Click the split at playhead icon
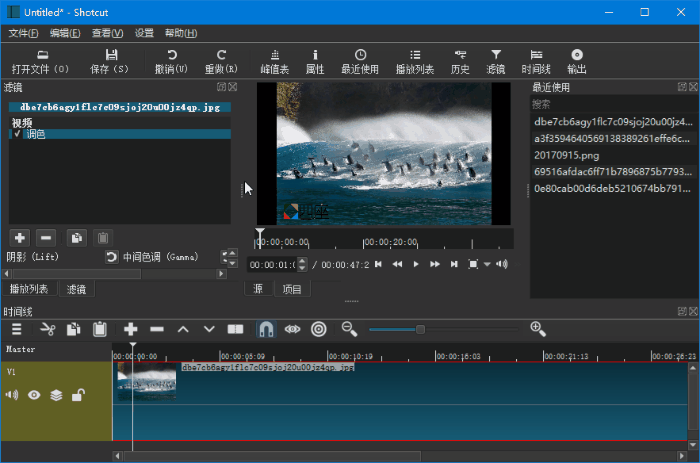Viewport: 700px width, 463px height. point(235,328)
